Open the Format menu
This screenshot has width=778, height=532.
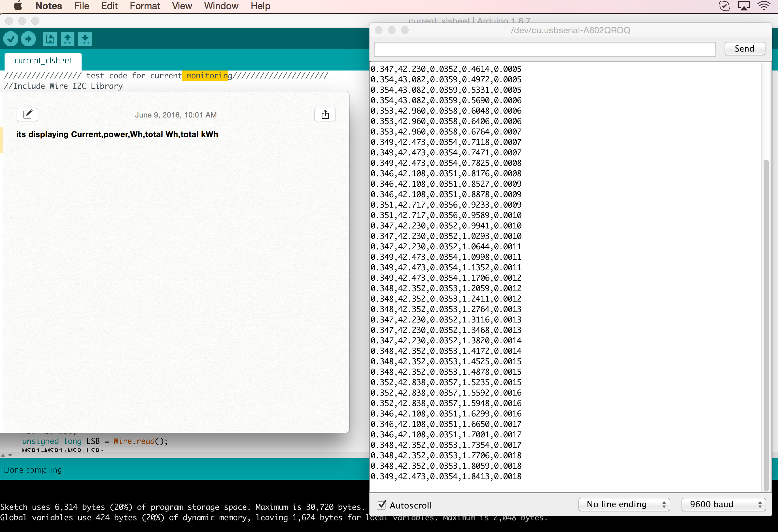click(x=145, y=6)
